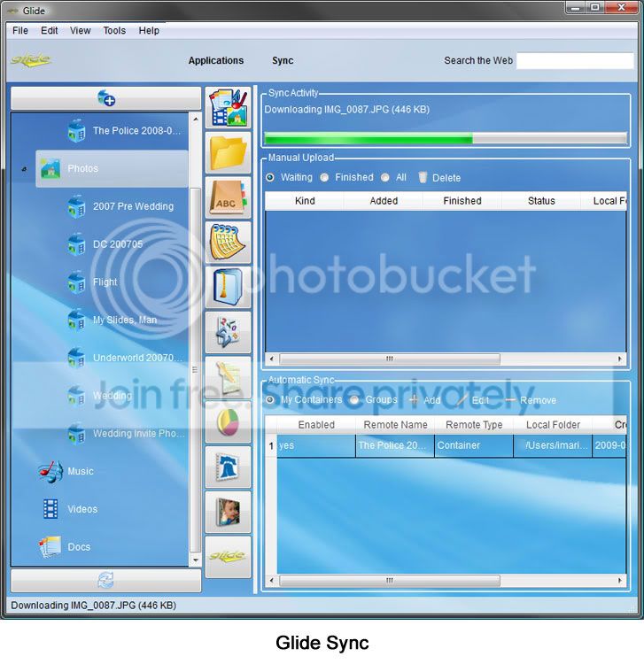Viewport: 644px width, 664px height.
Task: Open the pie chart application icon
Action: 229,422
